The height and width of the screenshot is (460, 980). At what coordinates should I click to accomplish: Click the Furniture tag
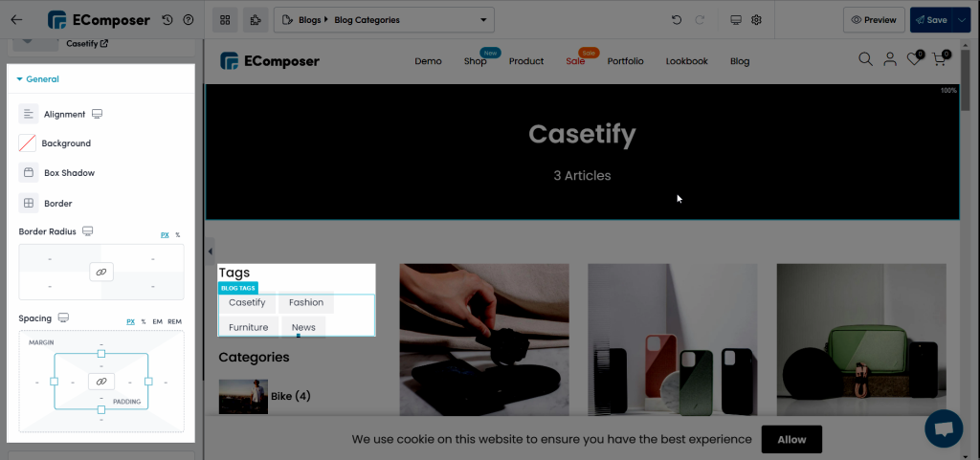pyautogui.click(x=249, y=327)
